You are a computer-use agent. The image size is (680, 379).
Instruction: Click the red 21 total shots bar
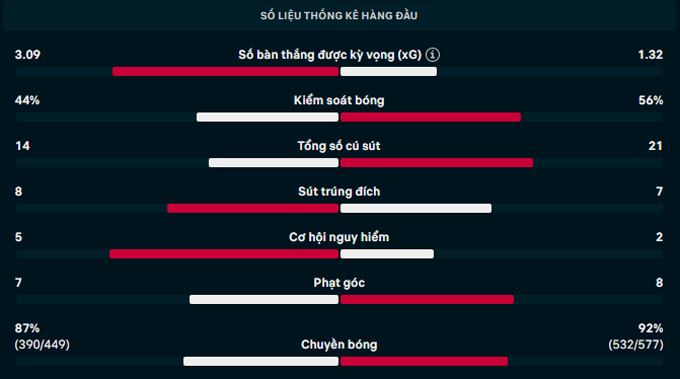tap(437, 163)
